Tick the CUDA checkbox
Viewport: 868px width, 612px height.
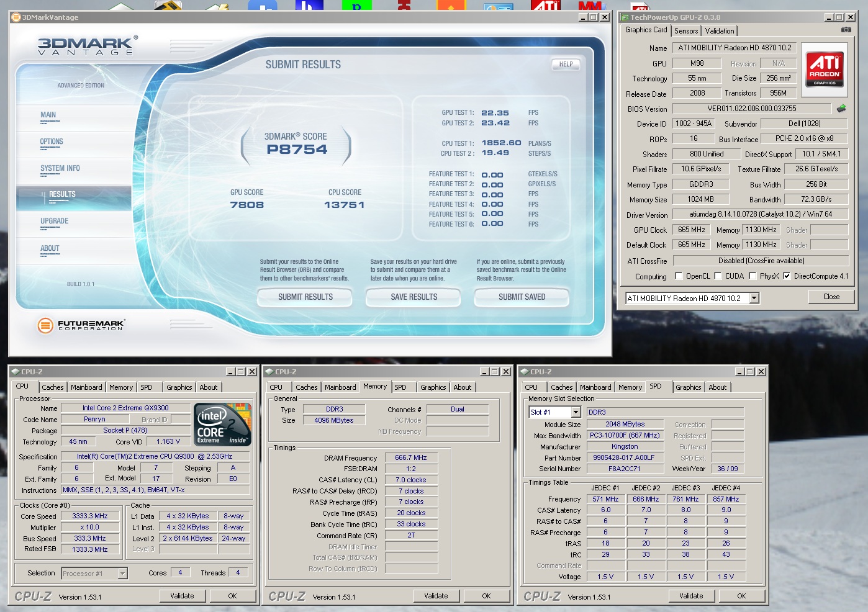718,276
